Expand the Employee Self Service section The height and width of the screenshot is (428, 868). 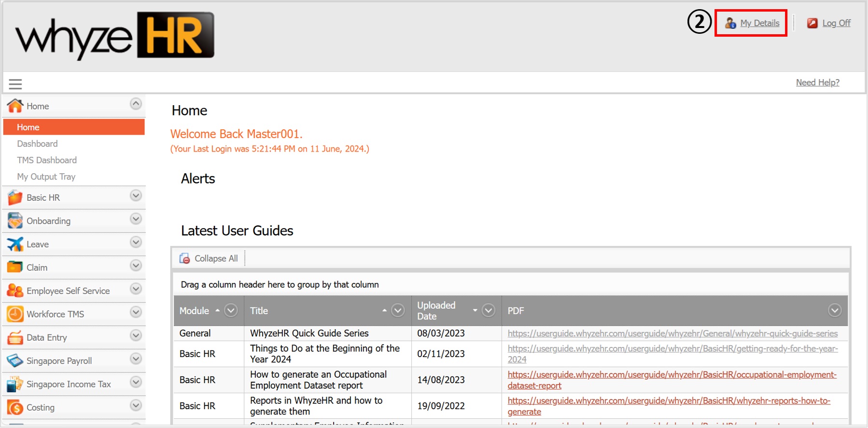[136, 289]
